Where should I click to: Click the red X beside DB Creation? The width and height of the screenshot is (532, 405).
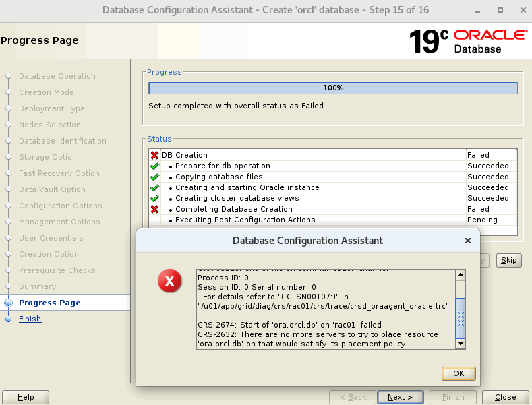pyautogui.click(x=154, y=156)
